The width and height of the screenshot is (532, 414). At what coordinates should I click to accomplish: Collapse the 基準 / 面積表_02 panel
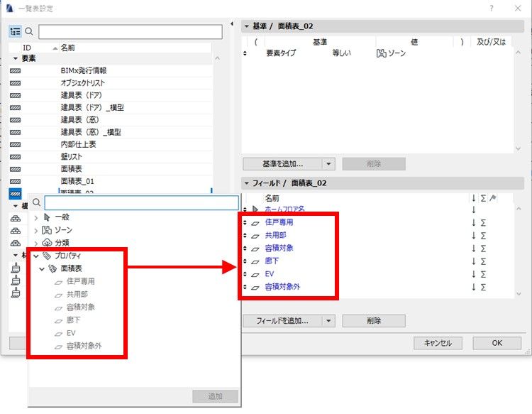(x=247, y=26)
